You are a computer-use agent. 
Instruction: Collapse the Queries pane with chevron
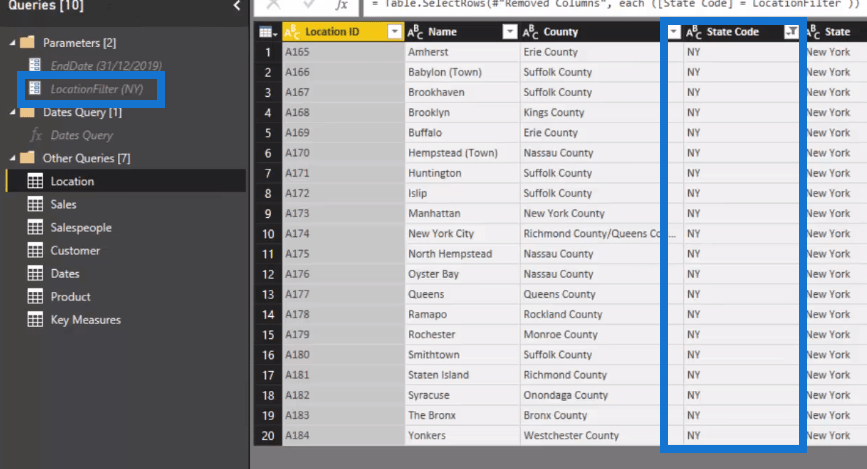point(237,6)
